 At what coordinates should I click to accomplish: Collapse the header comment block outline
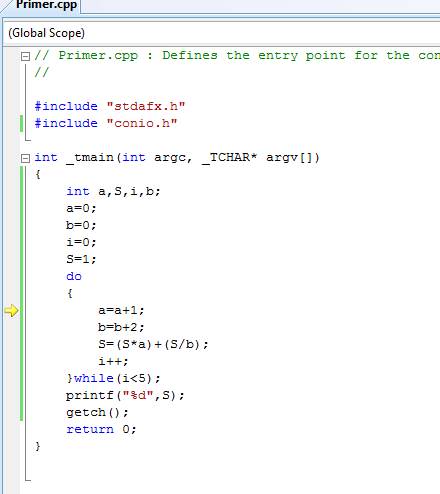pyautogui.click(x=25, y=56)
